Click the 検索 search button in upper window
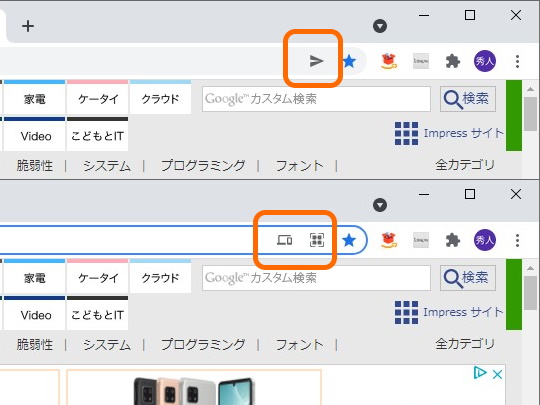Screen dimensions: 540x405 [x=468, y=99]
